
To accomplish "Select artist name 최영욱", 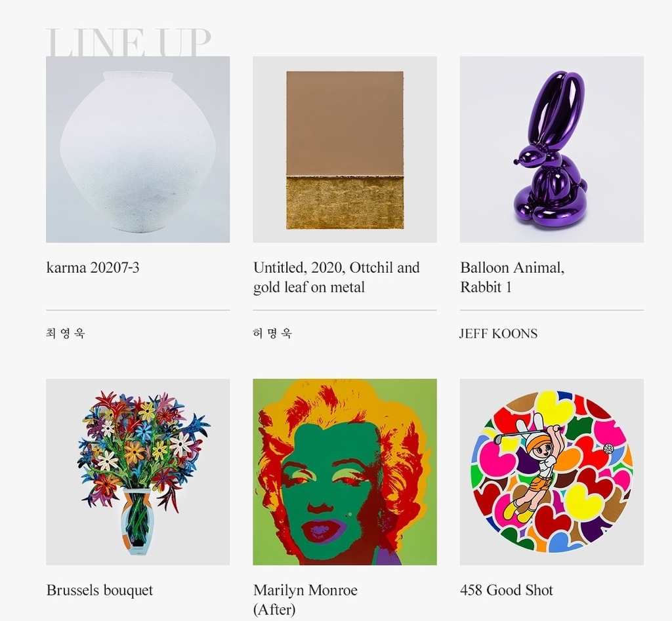I will (66, 333).
